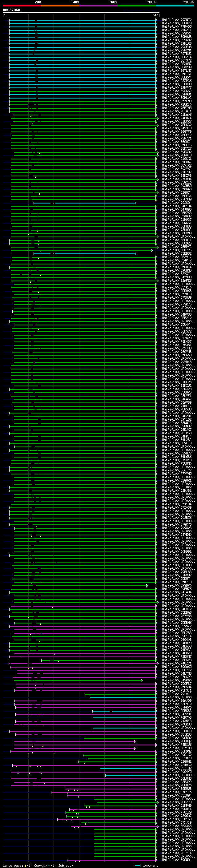Select hit label UniRef100_Q9SEA8
The height and width of the screenshot is (868, 197).
[x=177, y=47]
